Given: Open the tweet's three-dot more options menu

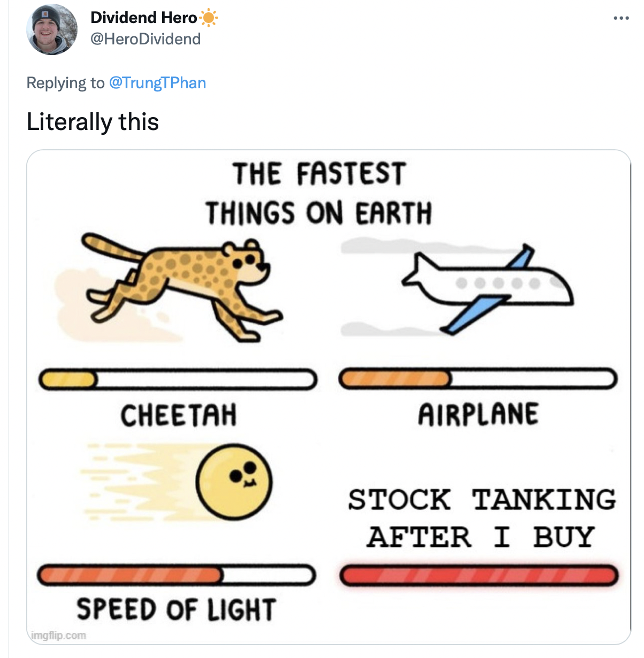Looking at the screenshot, I should (x=621, y=19).
